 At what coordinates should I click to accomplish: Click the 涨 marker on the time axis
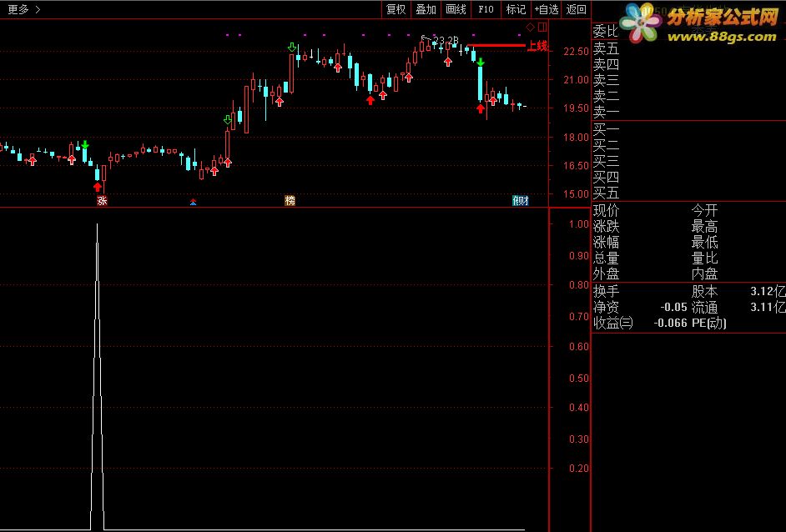(x=103, y=201)
